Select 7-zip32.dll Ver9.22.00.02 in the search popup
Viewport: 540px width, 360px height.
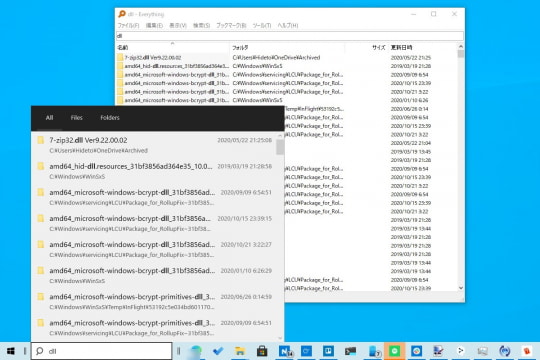point(154,144)
